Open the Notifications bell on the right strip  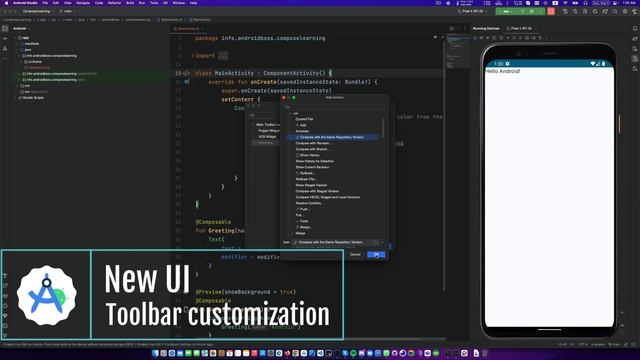point(635,29)
